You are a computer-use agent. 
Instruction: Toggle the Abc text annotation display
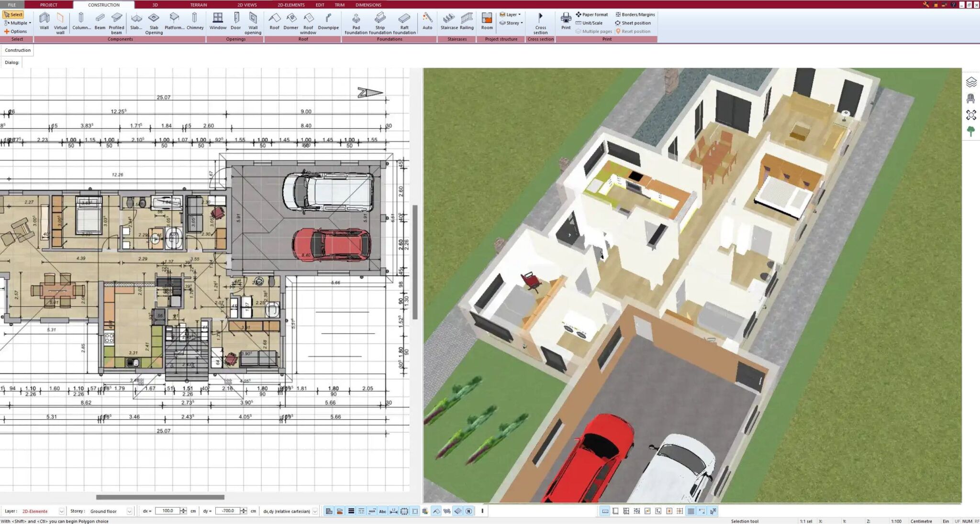click(383, 511)
